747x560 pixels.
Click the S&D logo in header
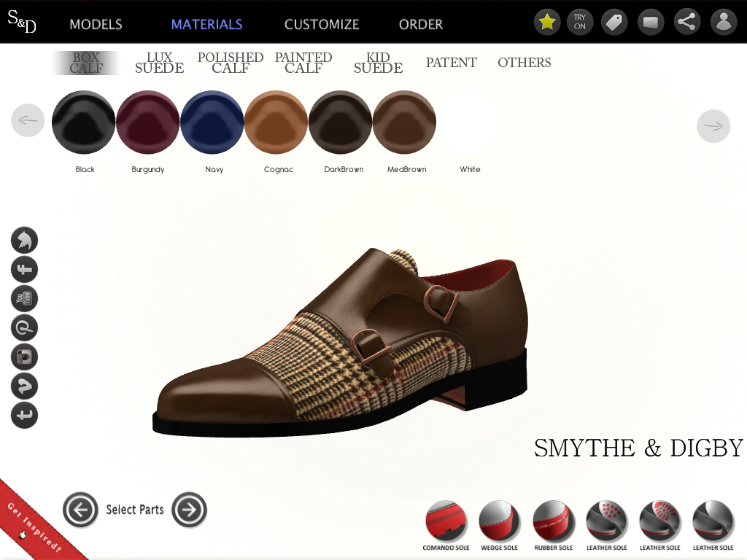[21, 21]
